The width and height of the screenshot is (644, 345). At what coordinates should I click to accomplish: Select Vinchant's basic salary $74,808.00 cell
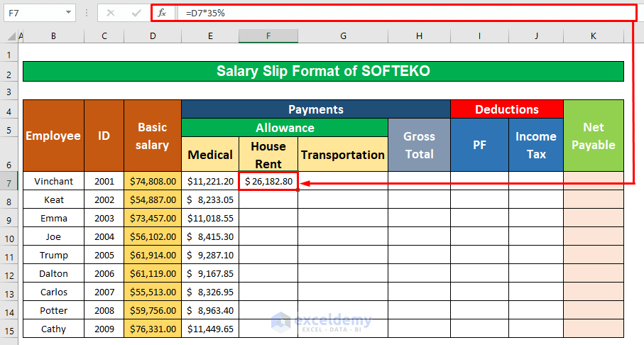[x=153, y=181]
